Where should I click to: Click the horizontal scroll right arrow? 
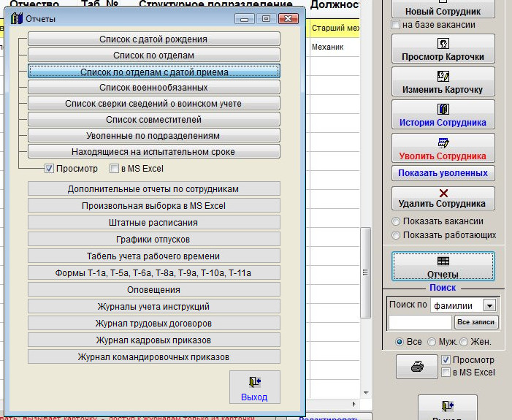point(354,404)
